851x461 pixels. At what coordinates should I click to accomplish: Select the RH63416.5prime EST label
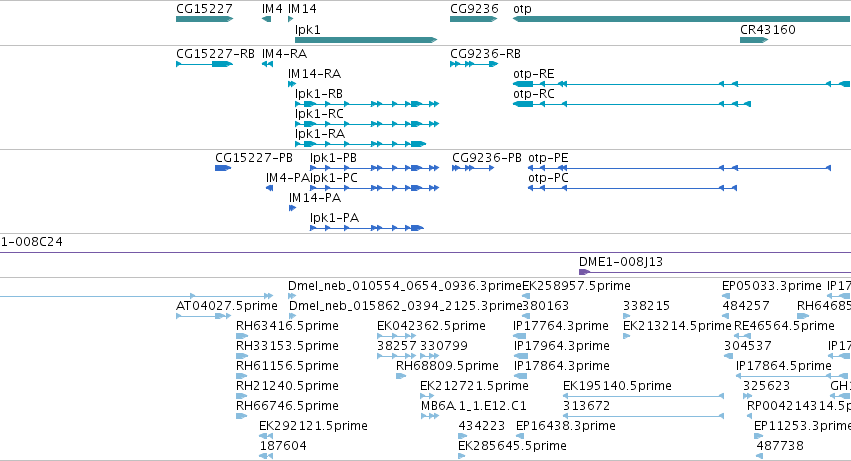point(287,326)
